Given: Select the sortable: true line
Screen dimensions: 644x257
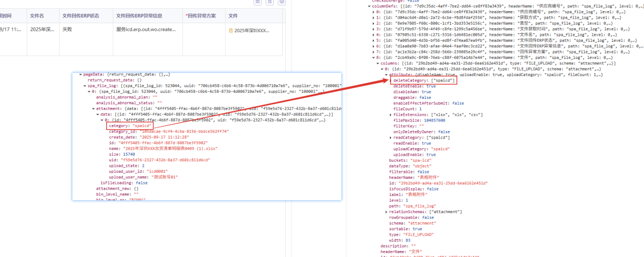Looking at the screenshot, I should [x=406, y=229].
